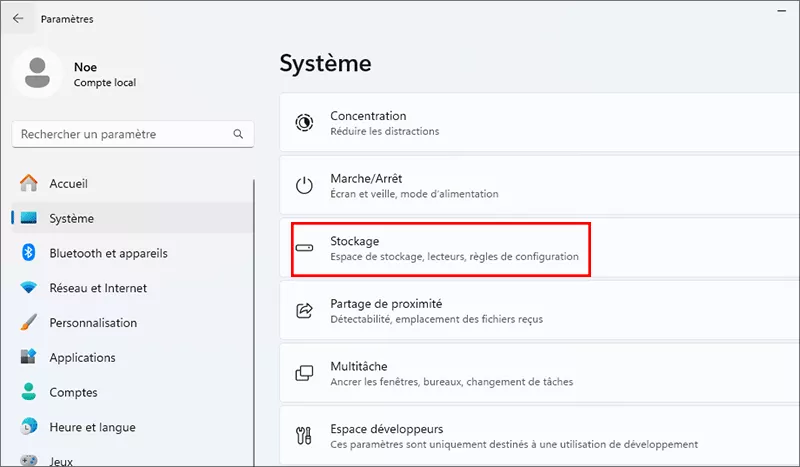Select Heure et langue in sidebar

coord(93,427)
